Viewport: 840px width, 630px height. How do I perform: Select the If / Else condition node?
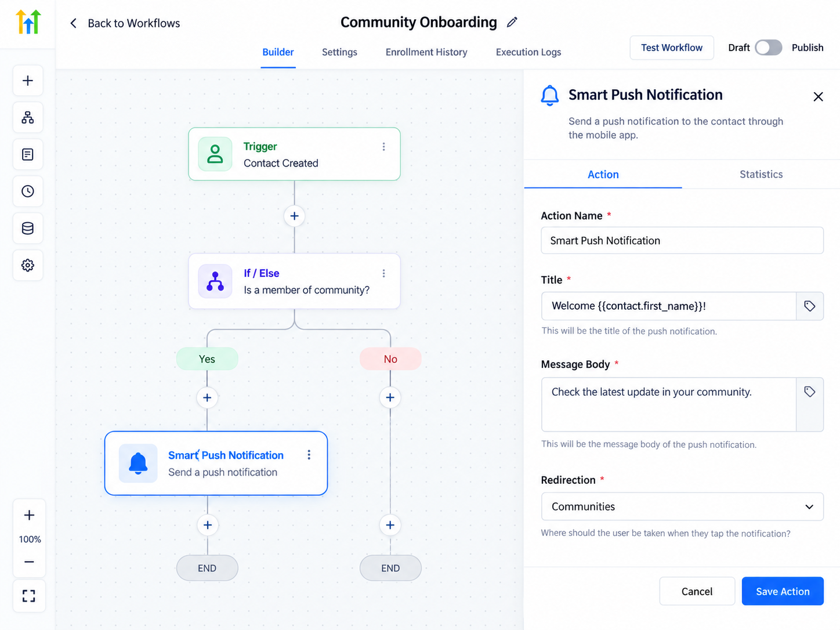click(294, 281)
